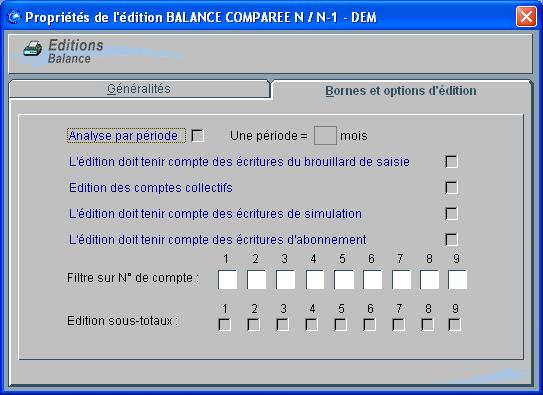Tick the brouillard de saisie checkbox
The image size is (543, 395).
(x=452, y=162)
